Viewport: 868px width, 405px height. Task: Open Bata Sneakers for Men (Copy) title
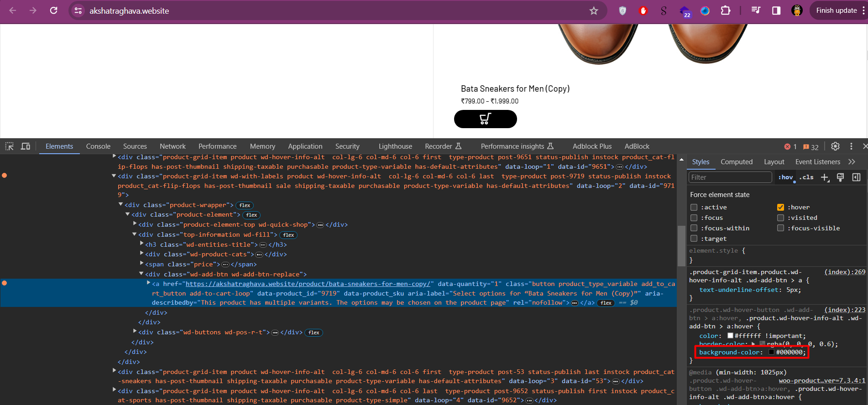click(x=515, y=88)
